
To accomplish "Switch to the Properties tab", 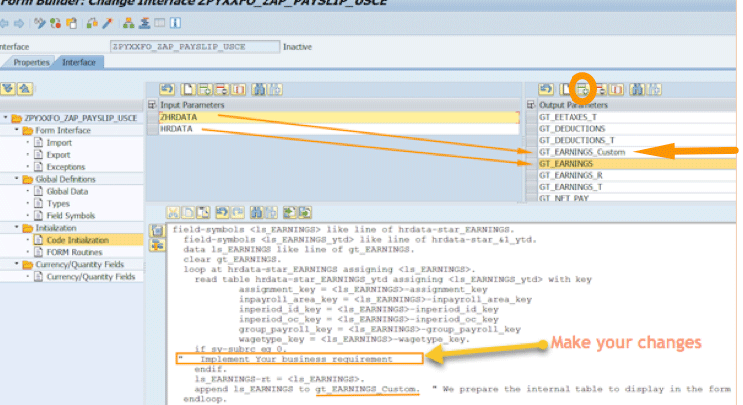I will click(x=31, y=63).
